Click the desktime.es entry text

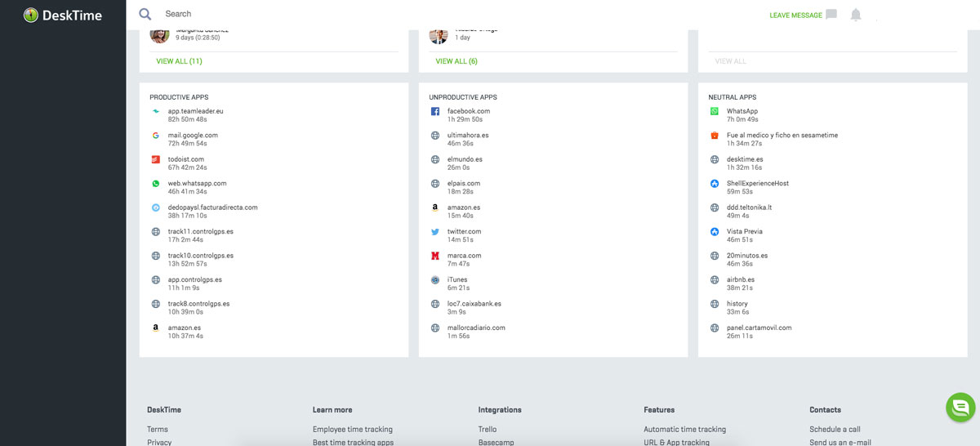click(745, 159)
